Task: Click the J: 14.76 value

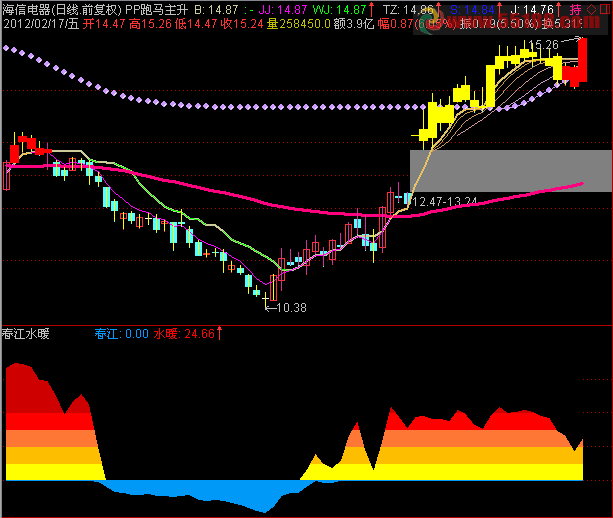Action: pos(532,9)
